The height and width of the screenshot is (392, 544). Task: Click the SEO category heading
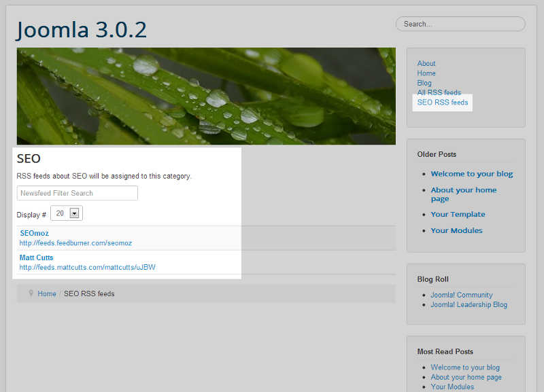pos(29,158)
